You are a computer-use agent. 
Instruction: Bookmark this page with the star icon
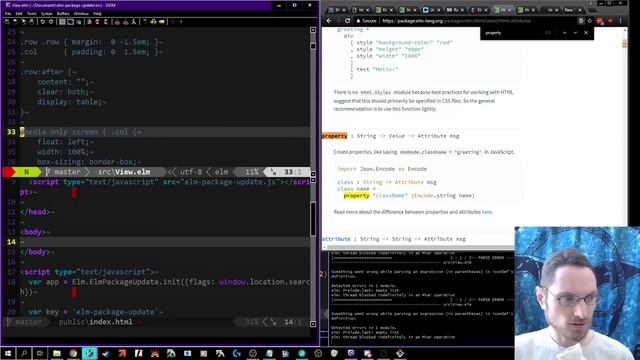click(x=589, y=20)
